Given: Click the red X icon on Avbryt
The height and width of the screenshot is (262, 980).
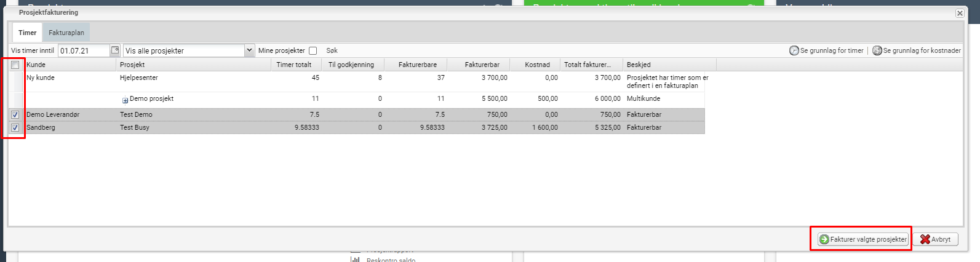Looking at the screenshot, I should pyautogui.click(x=925, y=239).
